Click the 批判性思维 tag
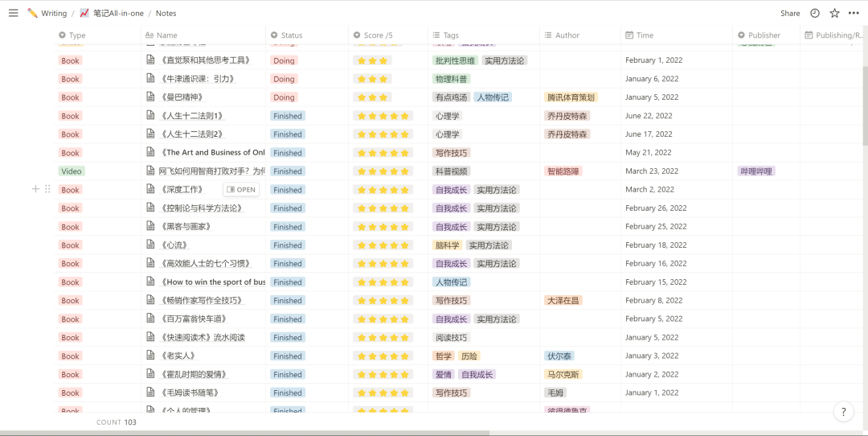 (x=455, y=60)
